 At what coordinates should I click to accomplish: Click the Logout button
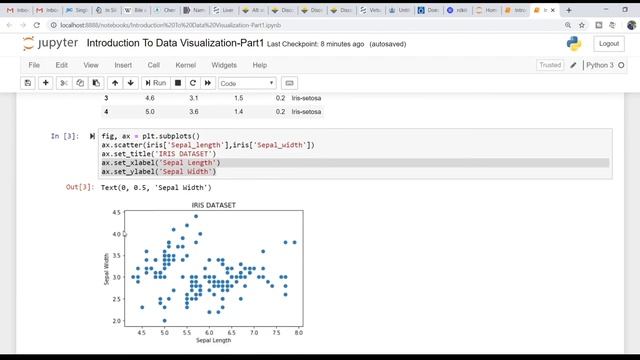(x=609, y=44)
